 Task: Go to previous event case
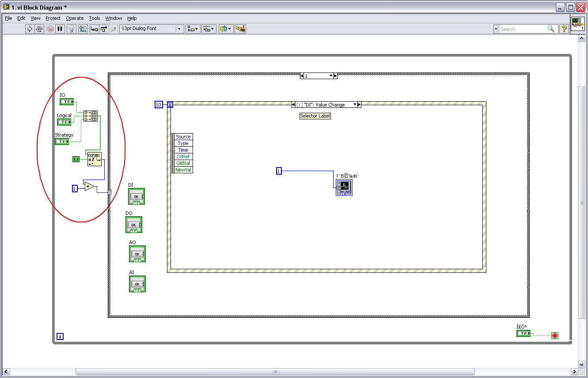tap(294, 105)
